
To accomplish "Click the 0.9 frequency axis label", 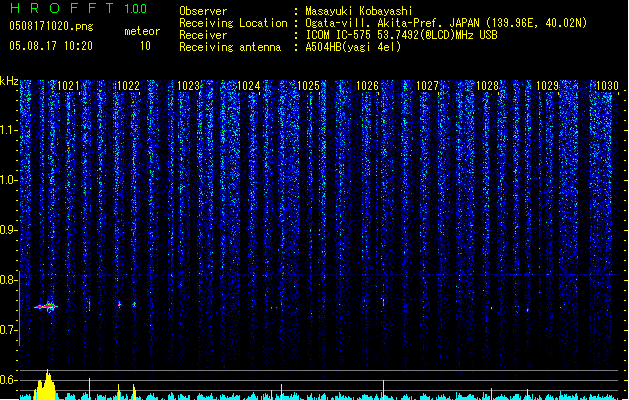I will (x=8, y=230).
